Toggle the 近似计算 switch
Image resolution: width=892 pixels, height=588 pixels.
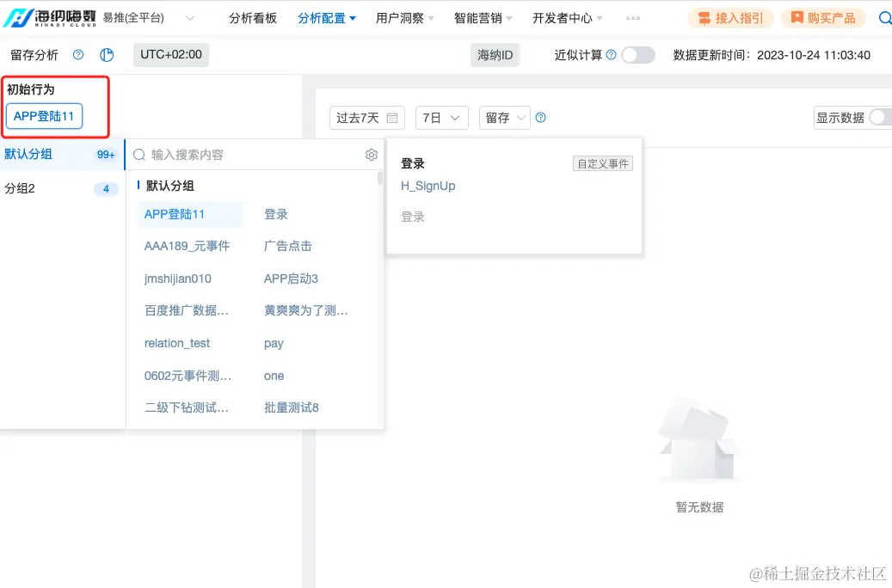point(637,55)
